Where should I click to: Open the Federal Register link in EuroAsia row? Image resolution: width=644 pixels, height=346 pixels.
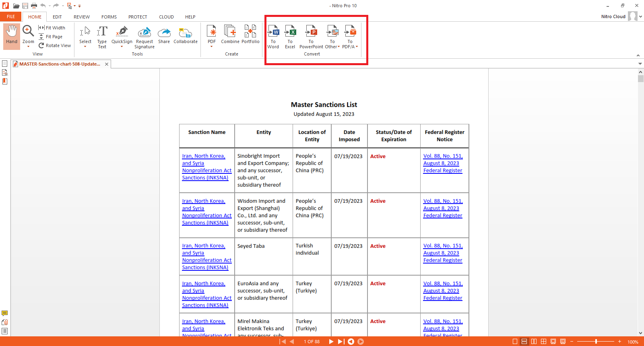(443, 291)
